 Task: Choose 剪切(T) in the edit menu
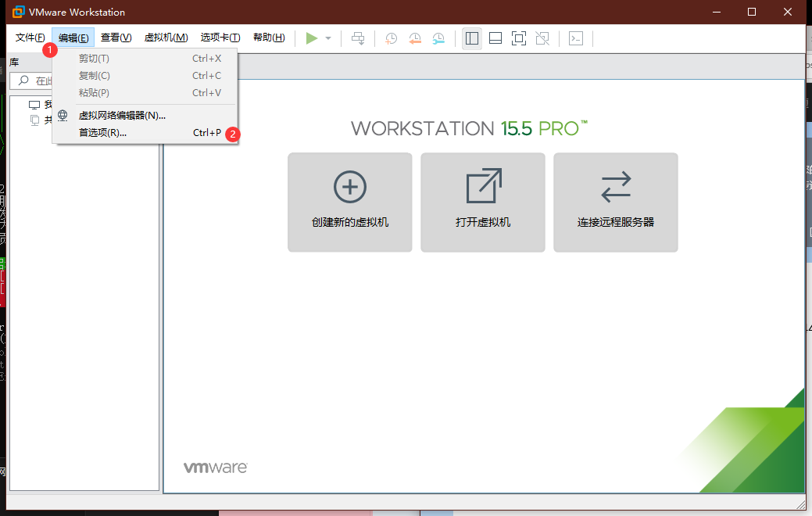click(145, 59)
